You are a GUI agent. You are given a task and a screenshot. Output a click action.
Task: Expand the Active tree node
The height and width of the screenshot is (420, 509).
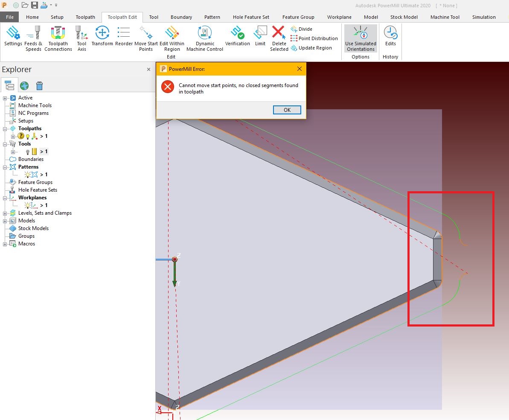(x=5, y=98)
